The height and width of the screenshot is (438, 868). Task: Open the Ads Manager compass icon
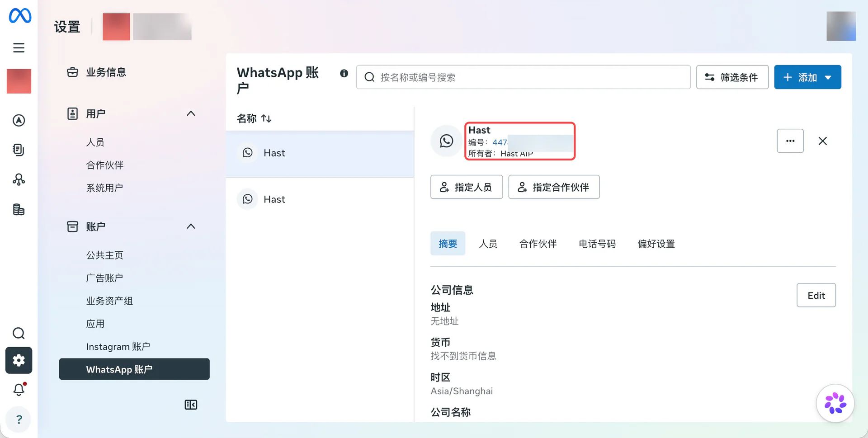pyautogui.click(x=19, y=120)
